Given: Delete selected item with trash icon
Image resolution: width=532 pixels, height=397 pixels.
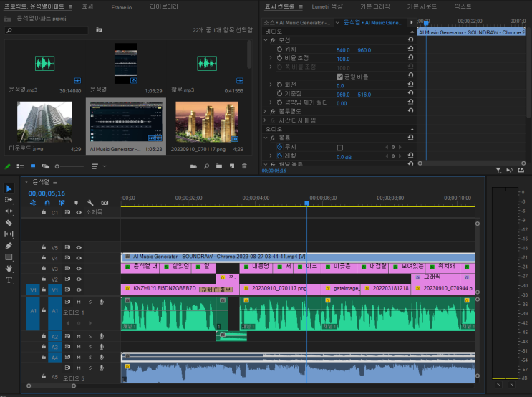Looking at the screenshot, I should (x=244, y=166).
